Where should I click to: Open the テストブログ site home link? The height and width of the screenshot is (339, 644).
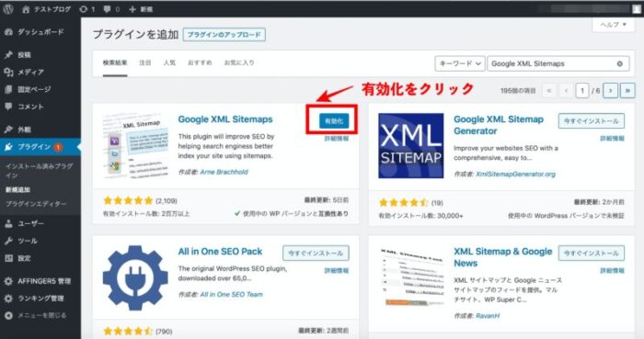tap(46, 9)
